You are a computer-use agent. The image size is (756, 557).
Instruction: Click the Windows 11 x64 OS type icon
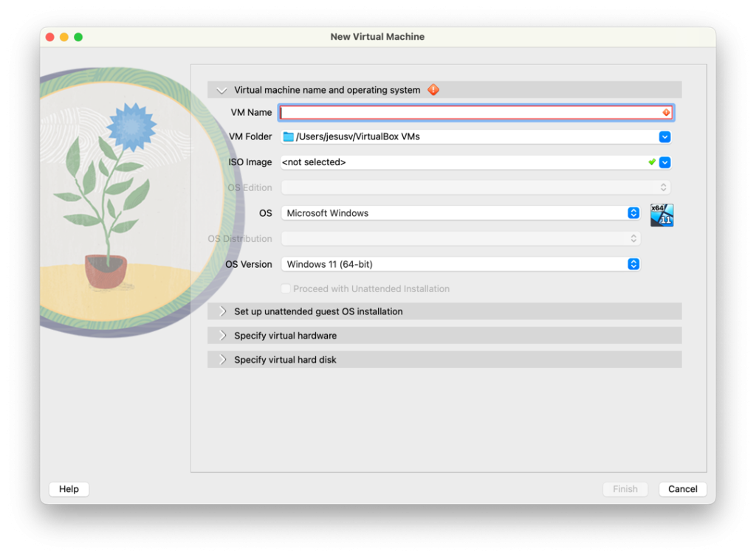661,215
